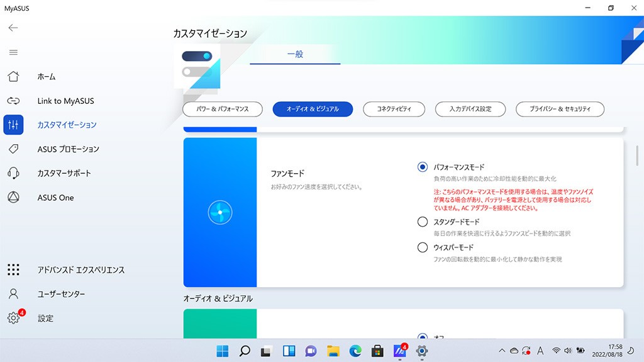Open ASUS One menu item
This screenshot has height=362, width=644.
55,198
